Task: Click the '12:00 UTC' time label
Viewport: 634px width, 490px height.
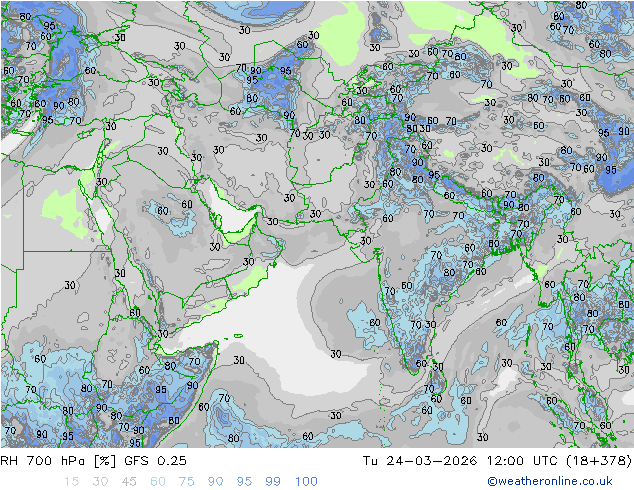Action: (522, 461)
